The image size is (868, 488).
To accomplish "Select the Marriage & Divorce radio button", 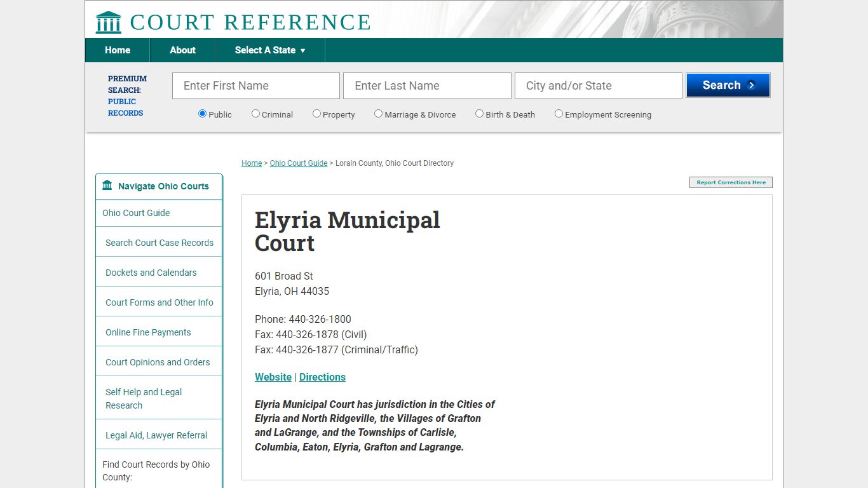I will (x=378, y=114).
